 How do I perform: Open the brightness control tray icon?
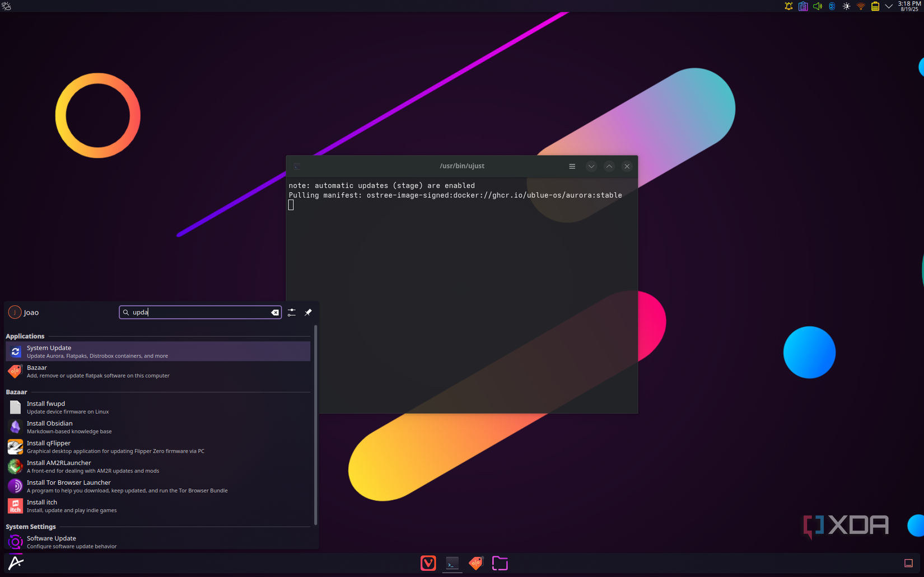pyautogui.click(x=846, y=6)
